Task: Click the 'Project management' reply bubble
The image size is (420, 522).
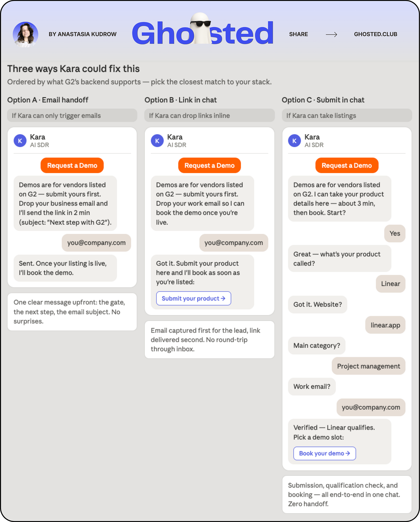Action: point(368,366)
